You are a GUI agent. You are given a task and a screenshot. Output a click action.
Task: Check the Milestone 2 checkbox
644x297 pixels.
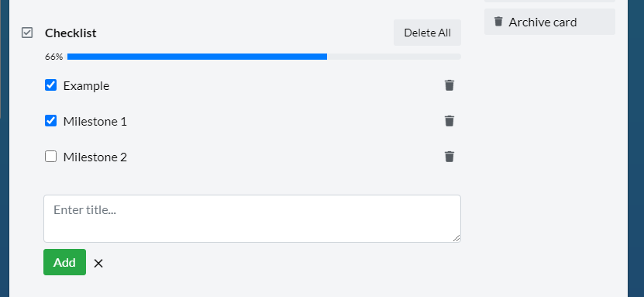pyautogui.click(x=50, y=157)
